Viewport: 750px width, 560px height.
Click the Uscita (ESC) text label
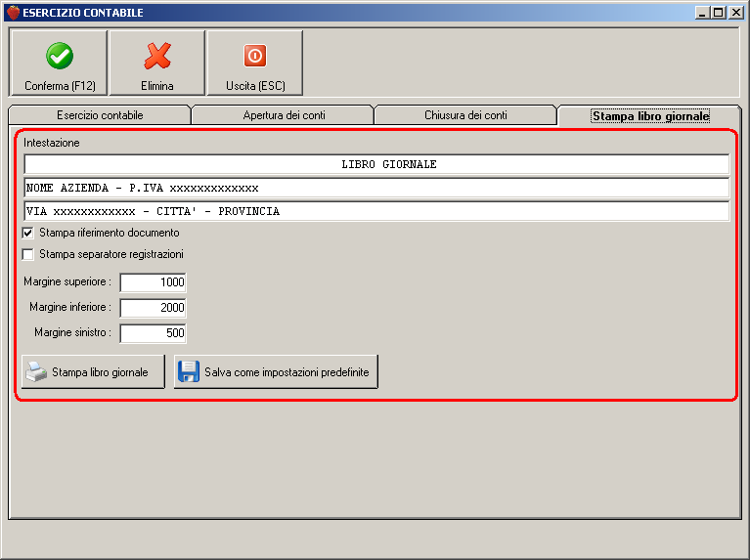pyautogui.click(x=255, y=86)
